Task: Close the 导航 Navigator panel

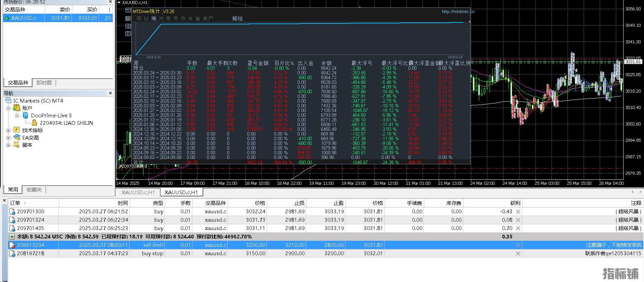Action: point(110,93)
